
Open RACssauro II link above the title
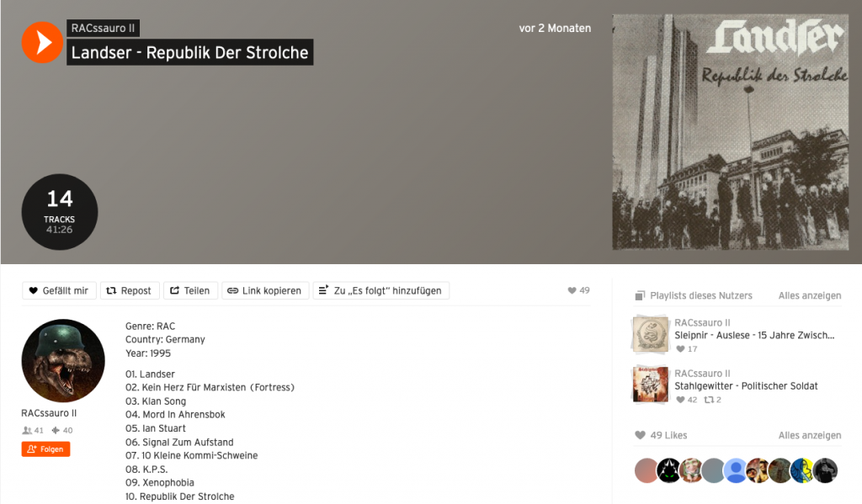coord(103,28)
